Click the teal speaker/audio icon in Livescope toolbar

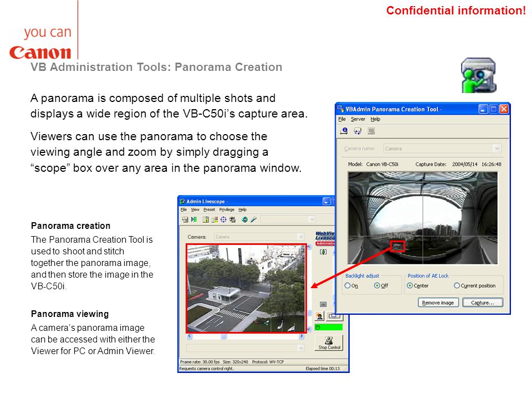coord(244,219)
